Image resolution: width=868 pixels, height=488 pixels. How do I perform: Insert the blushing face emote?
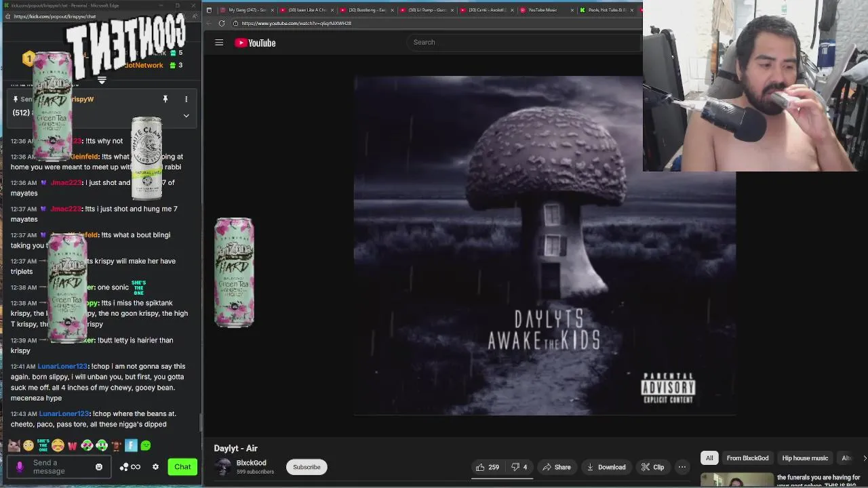click(58, 445)
